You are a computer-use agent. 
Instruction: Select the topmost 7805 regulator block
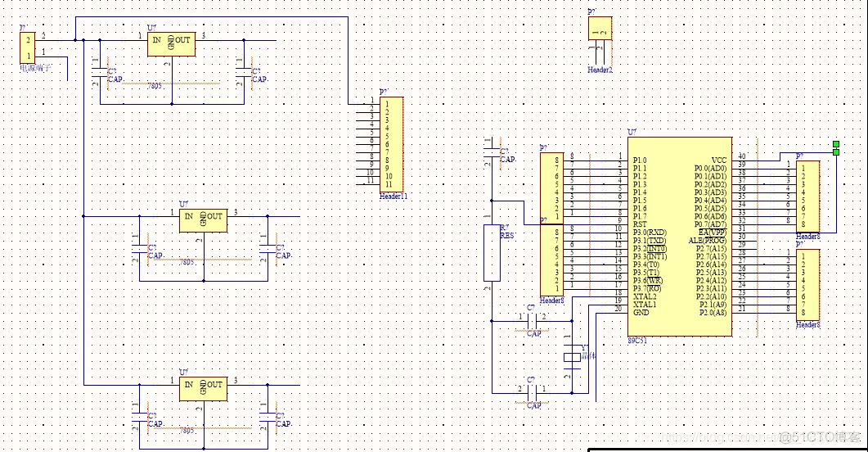tap(171, 44)
